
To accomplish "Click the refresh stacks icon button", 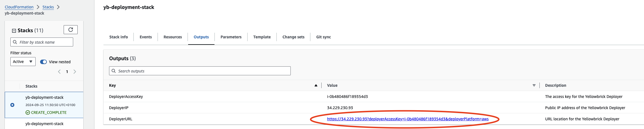I will coord(71,30).
